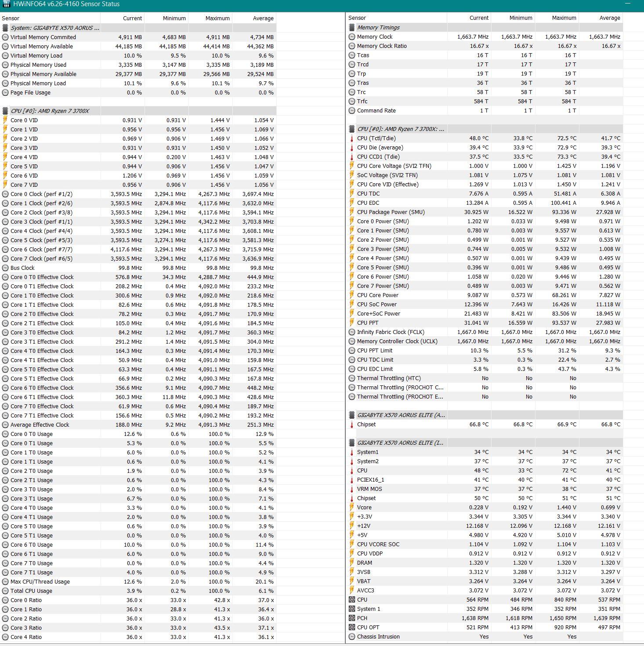Screen dimensions: 644x646
Task: Select the CPU Core Voltage (SVI2 TFN) row
Action: (485, 166)
